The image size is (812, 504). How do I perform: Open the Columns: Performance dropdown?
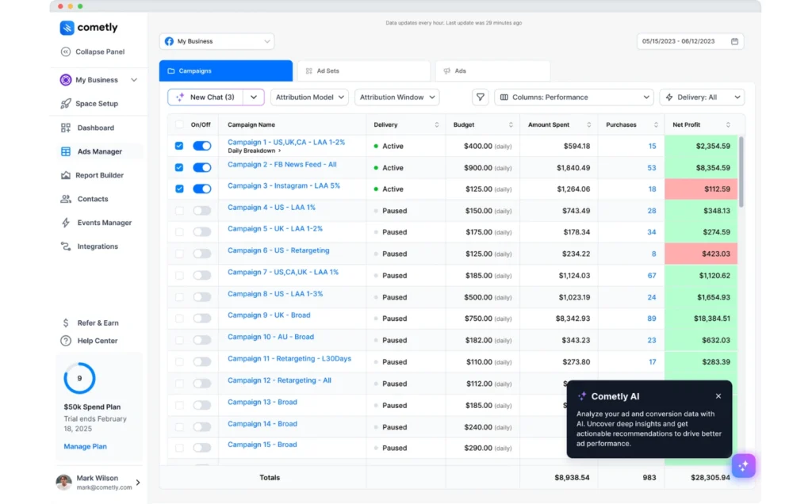(574, 97)
